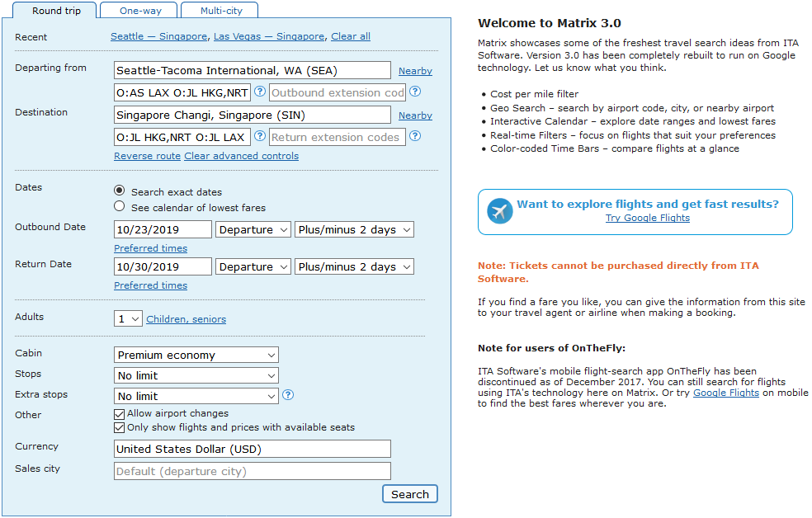Focus the Destination airport field

pyautogui.click(x=253, y=115)
